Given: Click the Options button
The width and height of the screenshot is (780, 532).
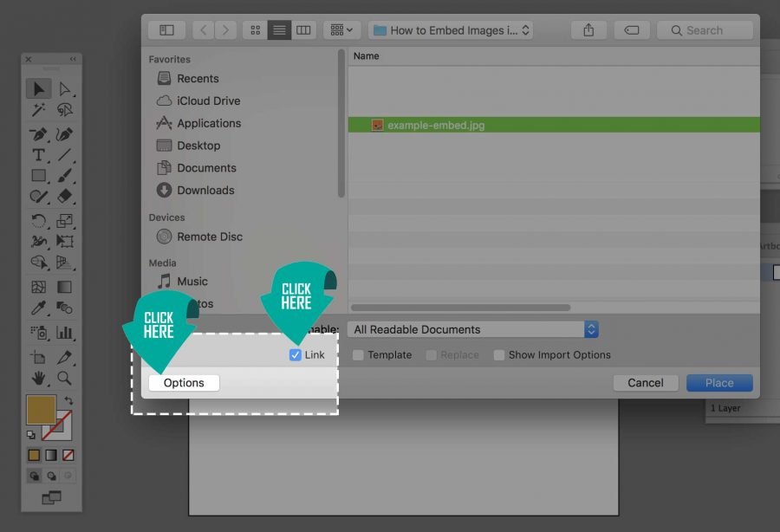Looking at the screenshot, I should 183,382.
